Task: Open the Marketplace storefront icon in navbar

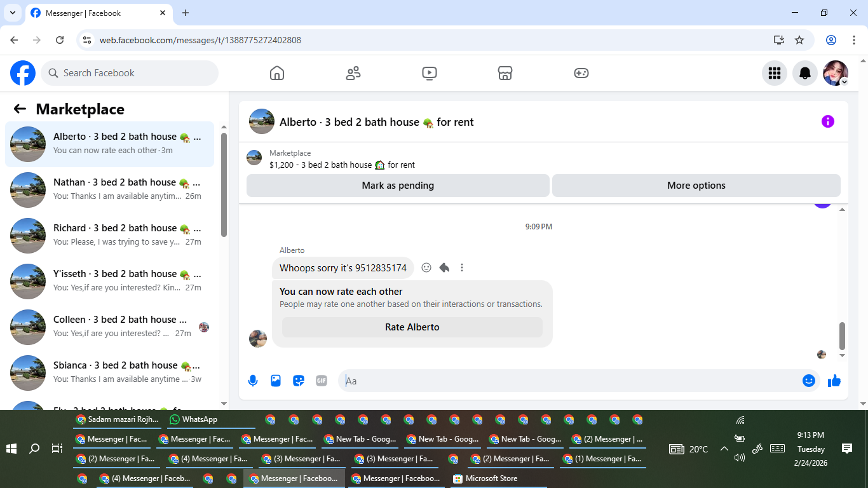Action: click(x=505, y=73)
